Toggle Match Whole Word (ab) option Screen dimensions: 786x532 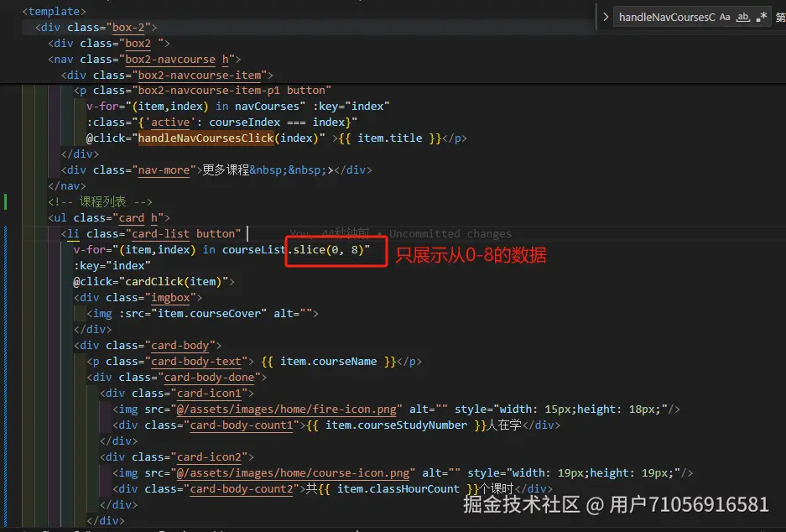(743, 17)
